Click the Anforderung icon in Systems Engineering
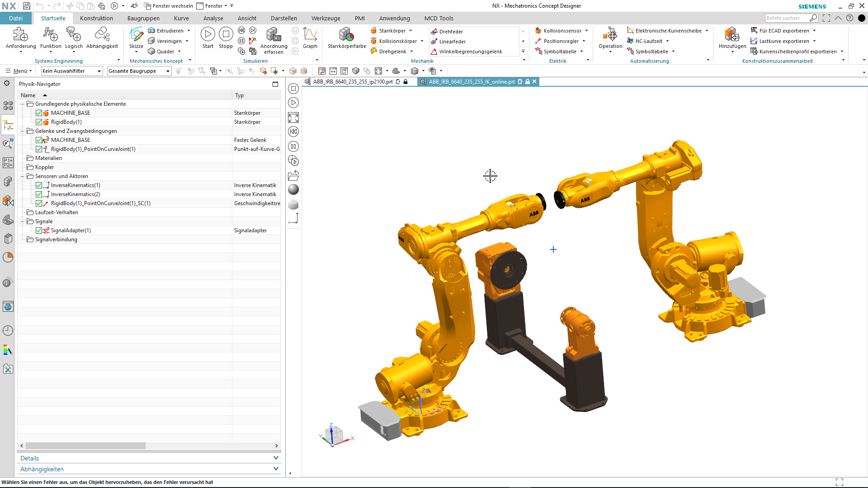Image resolution: width=868 pixels, height=488 pixels. pos(21,34)
